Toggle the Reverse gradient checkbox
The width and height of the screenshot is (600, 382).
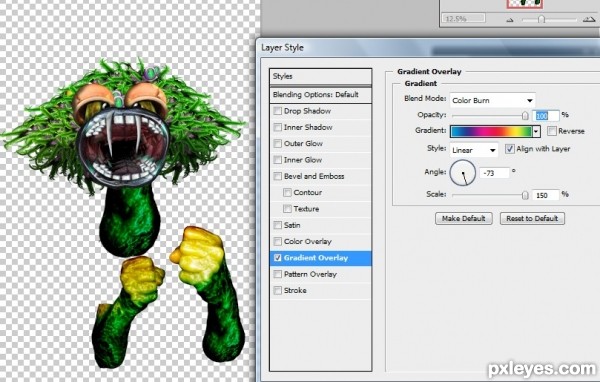[x=551, y=131]
